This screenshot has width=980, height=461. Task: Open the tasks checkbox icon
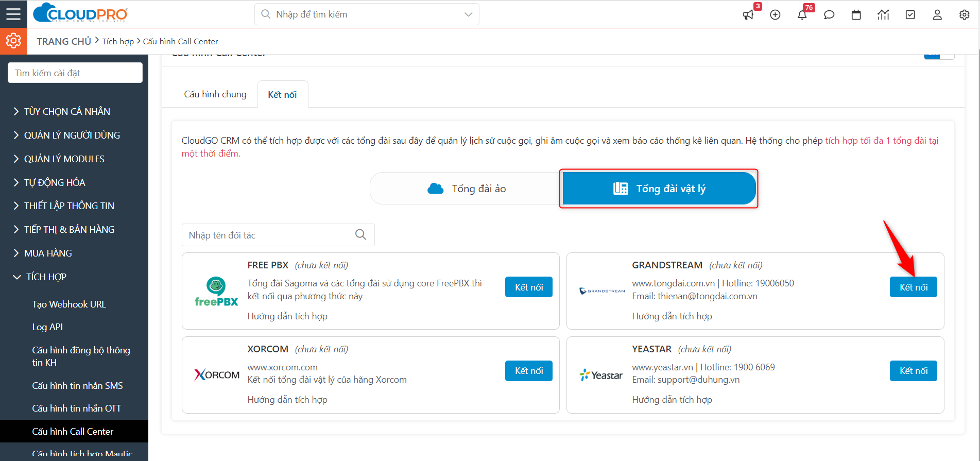[x=910, y=15]
